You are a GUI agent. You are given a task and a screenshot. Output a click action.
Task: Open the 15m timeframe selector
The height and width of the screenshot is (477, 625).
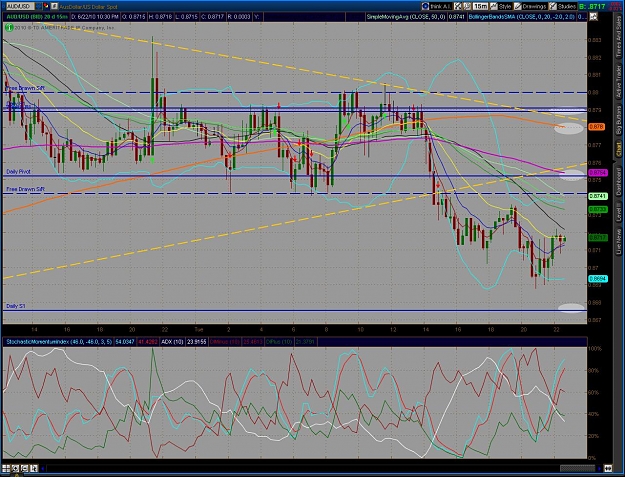(x=480, y=6)
